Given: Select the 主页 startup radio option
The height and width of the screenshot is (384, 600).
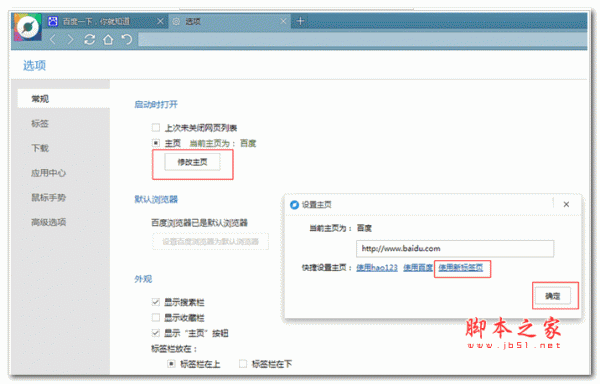Looking at the screenshot, I should point(156,143).
